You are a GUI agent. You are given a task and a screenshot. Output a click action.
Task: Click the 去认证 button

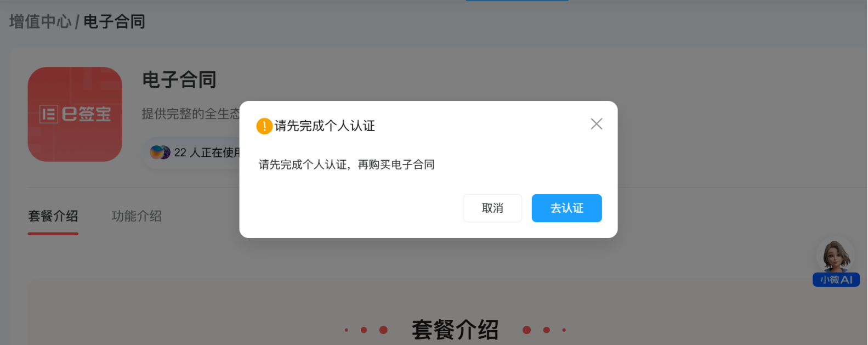pyautogui.click(x=566, y=208)
